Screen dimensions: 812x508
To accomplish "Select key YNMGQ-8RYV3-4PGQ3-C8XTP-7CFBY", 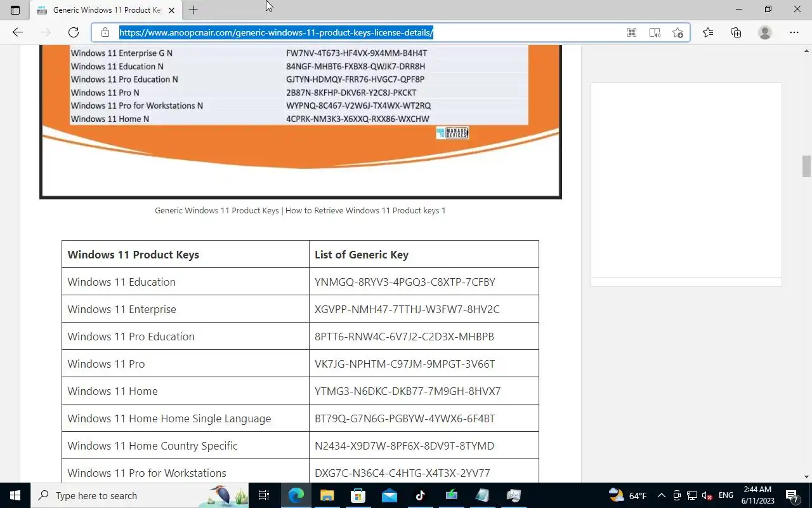I will (405, 282).
